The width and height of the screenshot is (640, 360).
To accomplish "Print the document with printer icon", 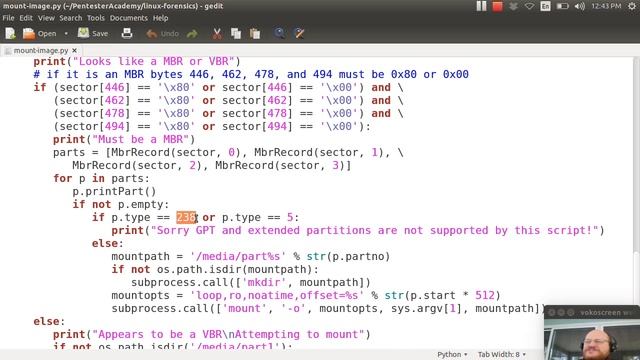I will 127,33.
